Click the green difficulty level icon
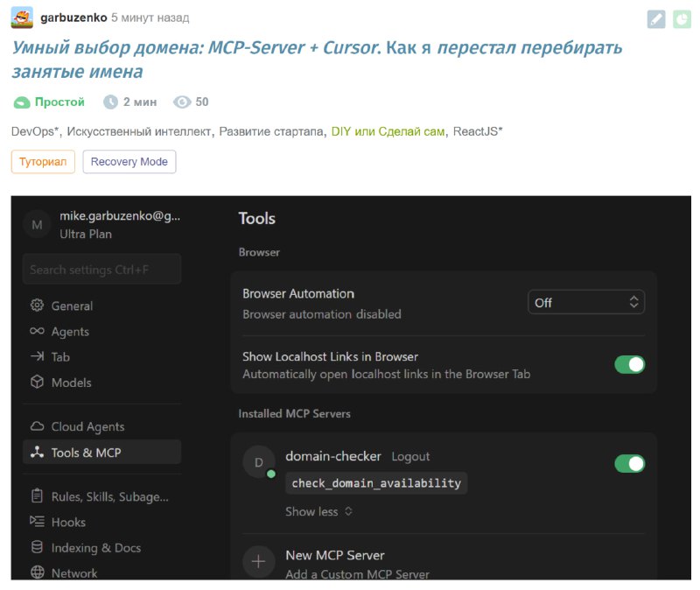This screenshot has width=700, height=590. (x=21, y=102)
